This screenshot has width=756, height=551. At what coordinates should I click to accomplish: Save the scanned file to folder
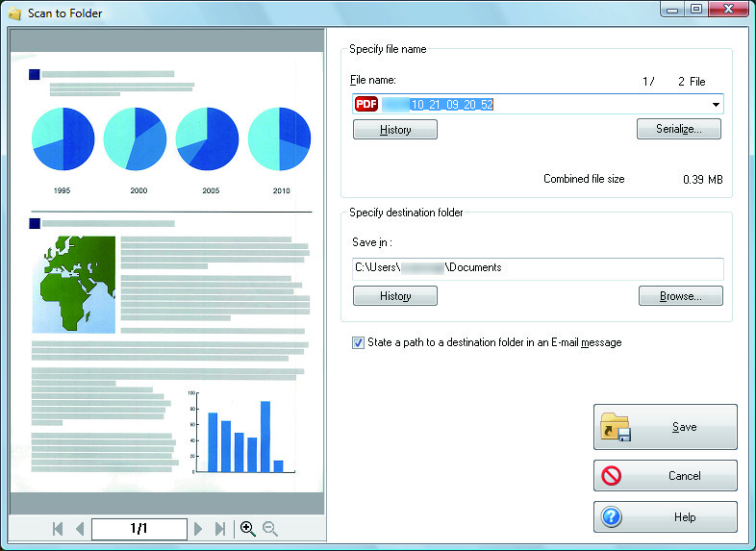[666, 427]
